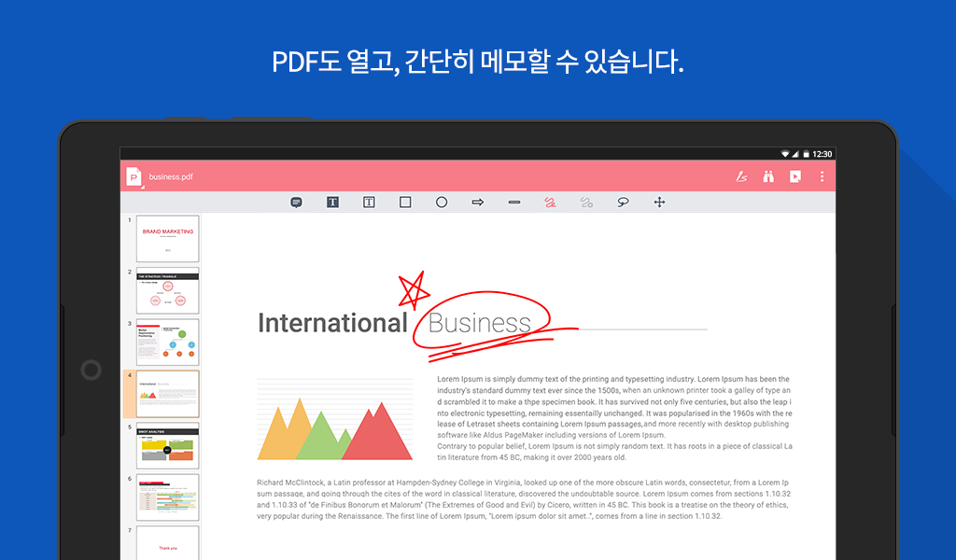Open page 6 table chart thumbnail

(168, 497)
